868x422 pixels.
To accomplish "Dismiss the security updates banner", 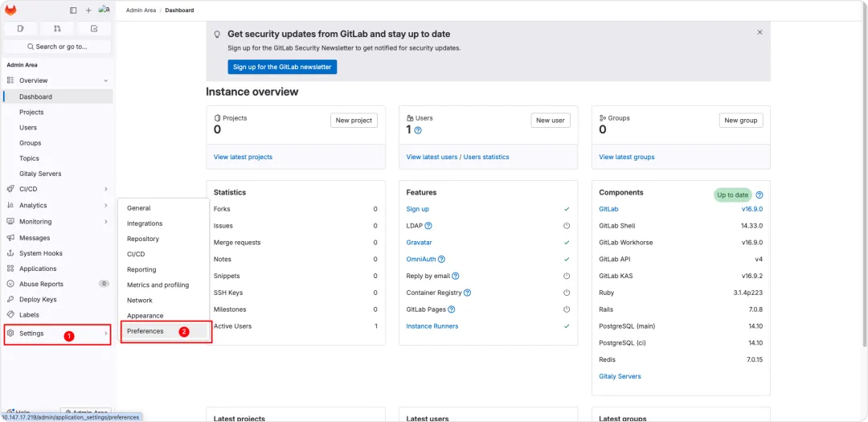I will [759, 32].
